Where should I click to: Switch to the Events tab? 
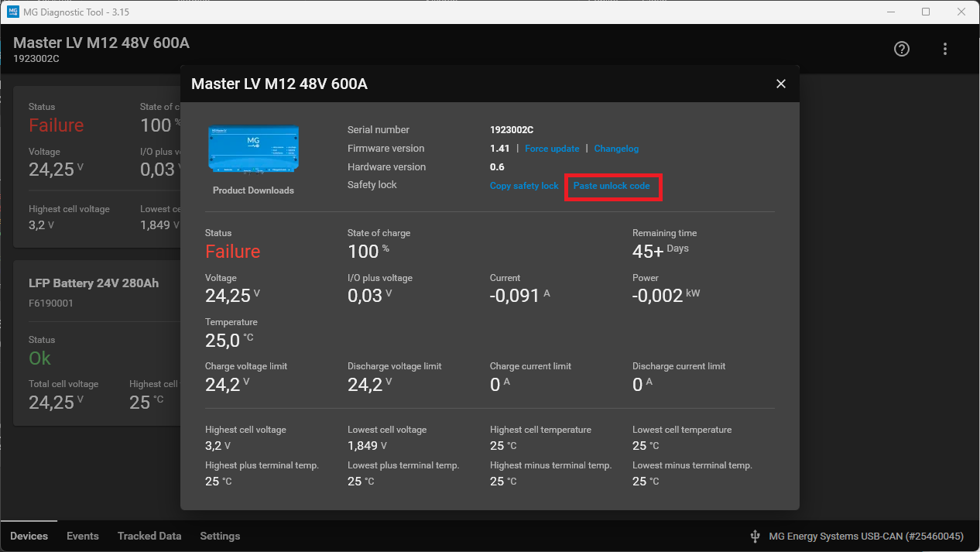83,536
